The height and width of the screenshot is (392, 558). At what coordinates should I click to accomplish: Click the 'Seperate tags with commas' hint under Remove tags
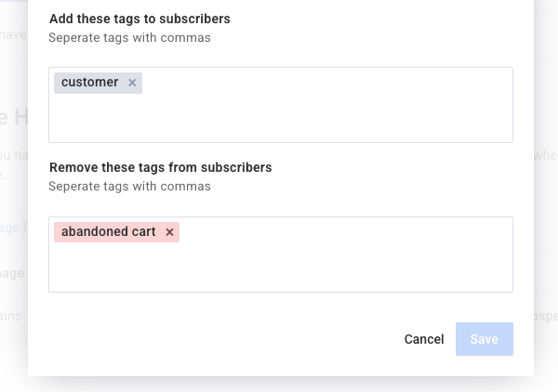tap(130, 187)
